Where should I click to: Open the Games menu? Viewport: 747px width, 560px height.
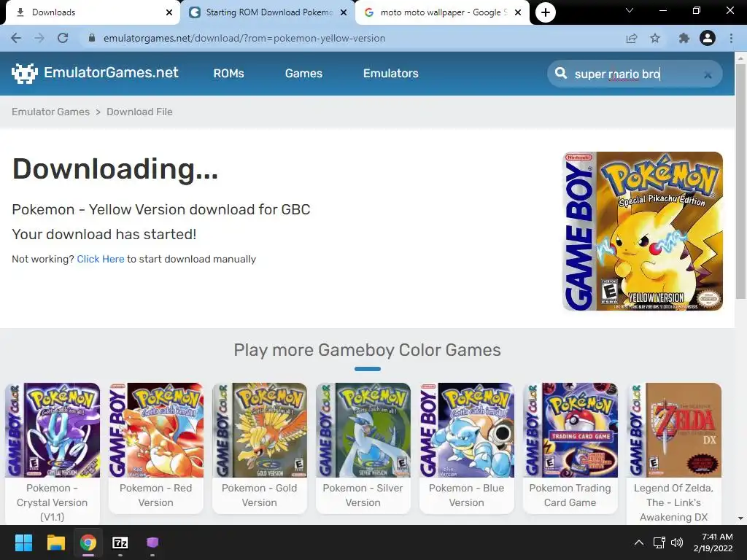click(303, 74)
